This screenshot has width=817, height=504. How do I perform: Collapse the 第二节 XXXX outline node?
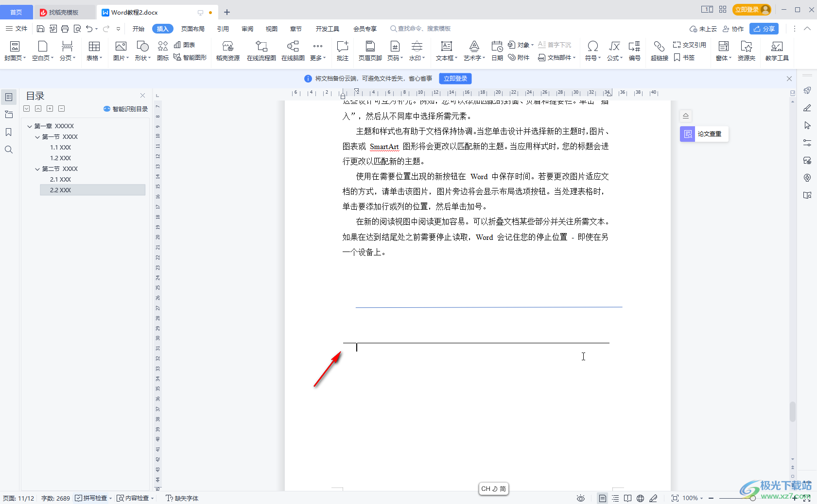(x=37, y=169)
